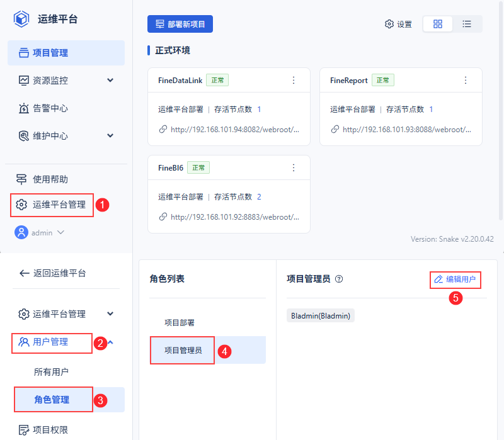Expand the 资源监控 submenu chevron
504x440 pixels.
click(110, 81)
